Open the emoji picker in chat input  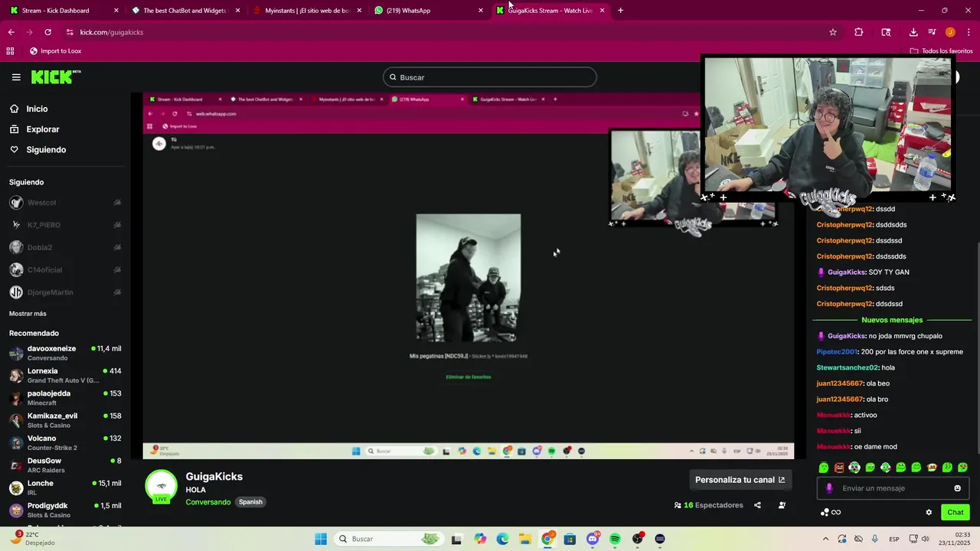[957, 488]
